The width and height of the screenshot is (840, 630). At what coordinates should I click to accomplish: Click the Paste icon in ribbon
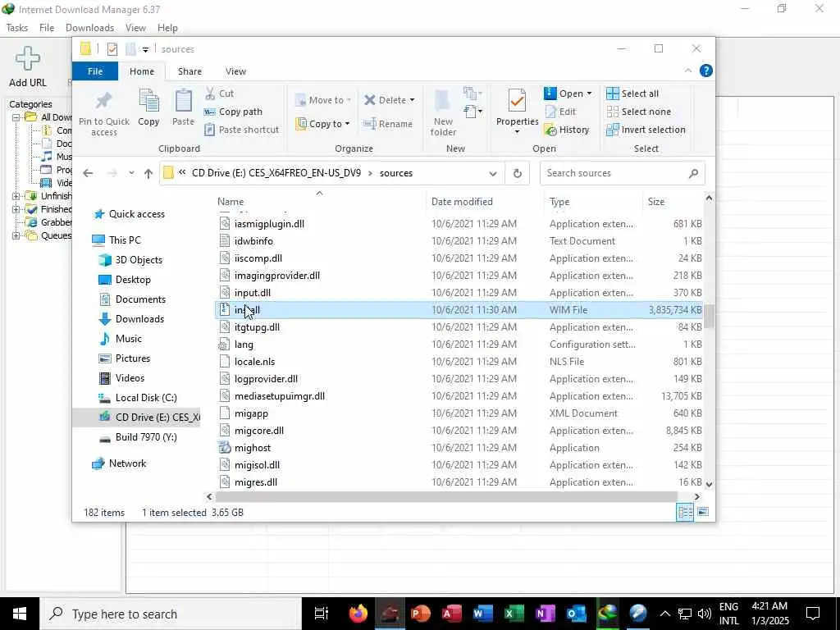[x=183, y=102]
